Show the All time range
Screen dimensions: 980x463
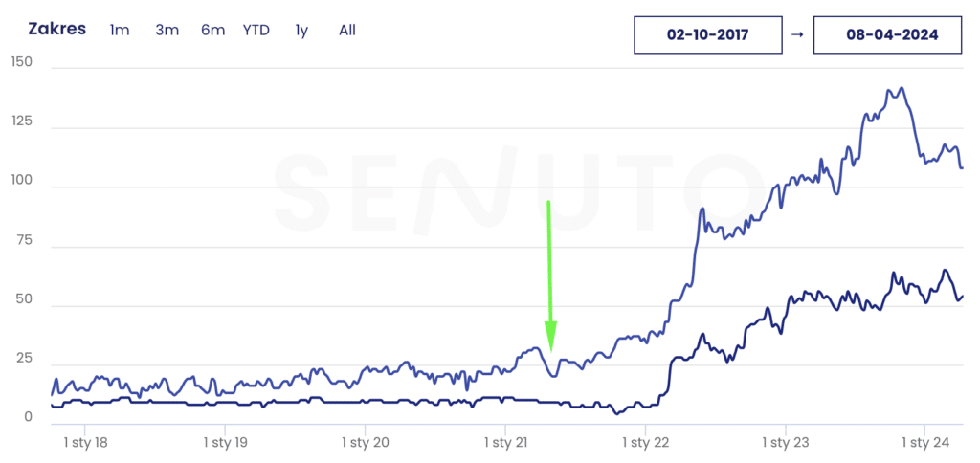pos(347,30)
